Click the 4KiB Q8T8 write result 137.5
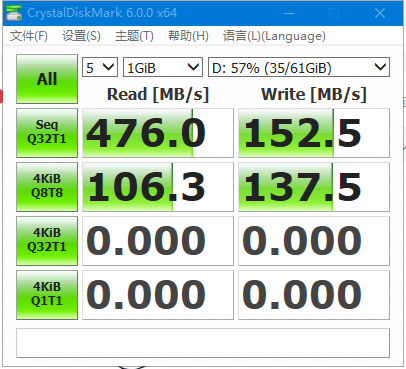The image size is (406, 369). (x=314, y=187)
